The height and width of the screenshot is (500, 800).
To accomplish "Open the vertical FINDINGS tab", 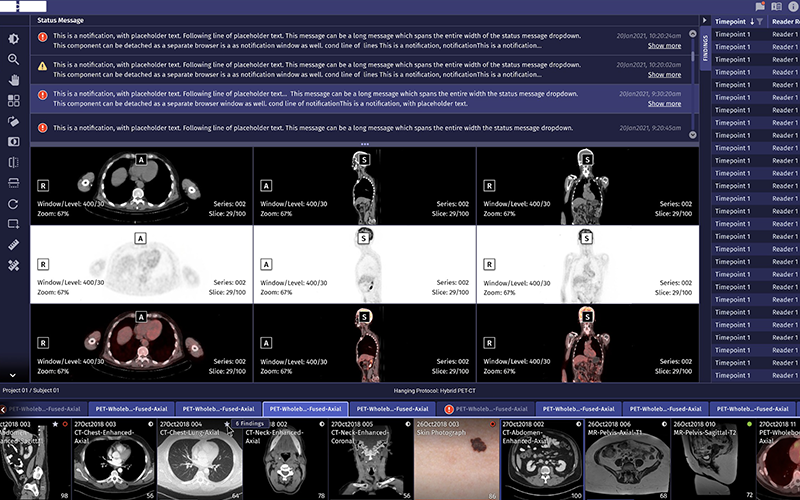I will pos(706,48).
